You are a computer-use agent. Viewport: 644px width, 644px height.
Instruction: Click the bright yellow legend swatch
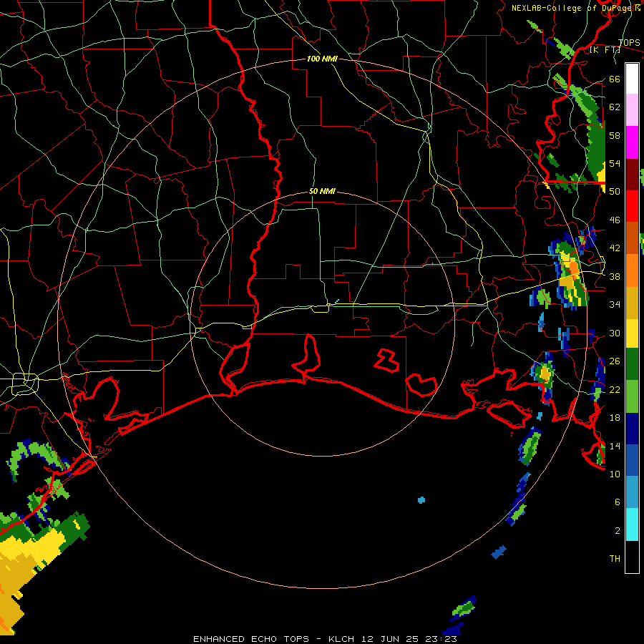pyautogui.click(x=632, y=333)
